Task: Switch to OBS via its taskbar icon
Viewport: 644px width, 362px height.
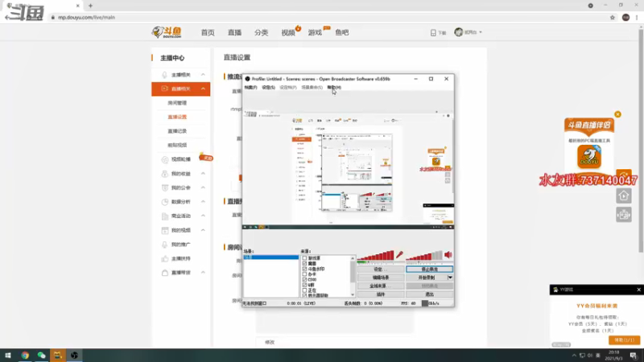Action: point(74,356)
